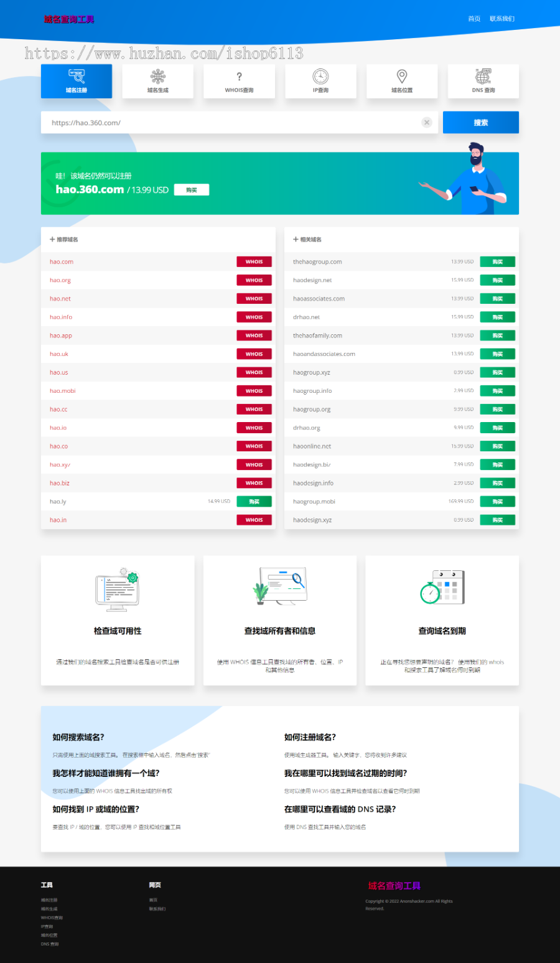Click WHOIS button for hao.com
Screen dimensions: 560x963
point(254,262)
